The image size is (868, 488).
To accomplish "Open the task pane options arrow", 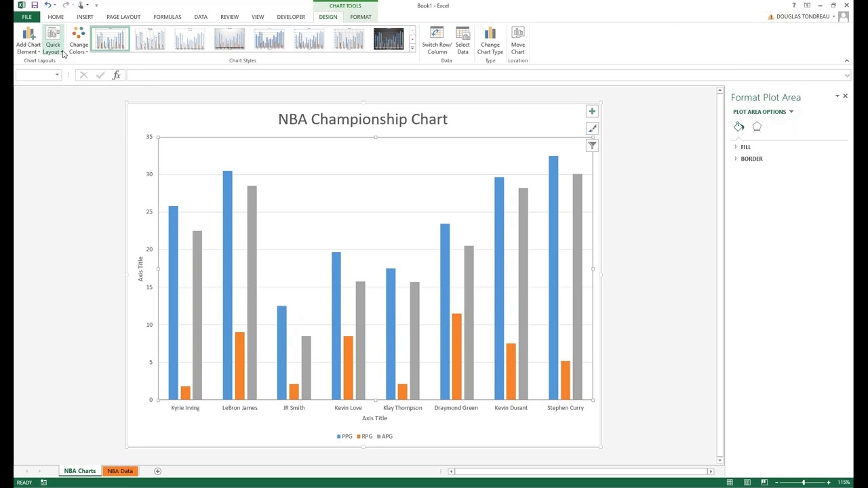I will coord(837,96).
